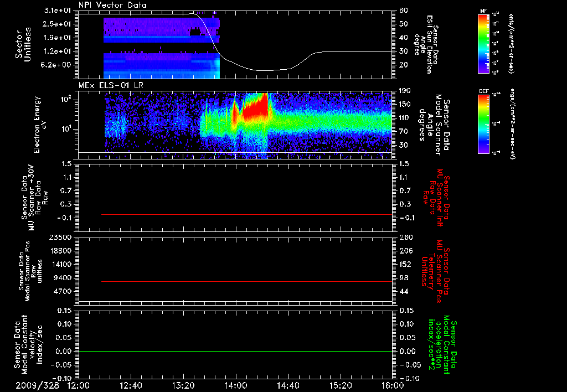
Task: Click the red MU Scanner Init Raw Data label
Action: tap(436, 198)
